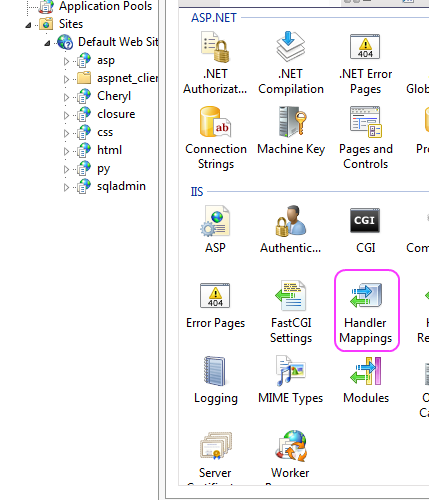Collapse the Default Web Site node
Viewport: 429px width, 500px height.
point(47,43)
